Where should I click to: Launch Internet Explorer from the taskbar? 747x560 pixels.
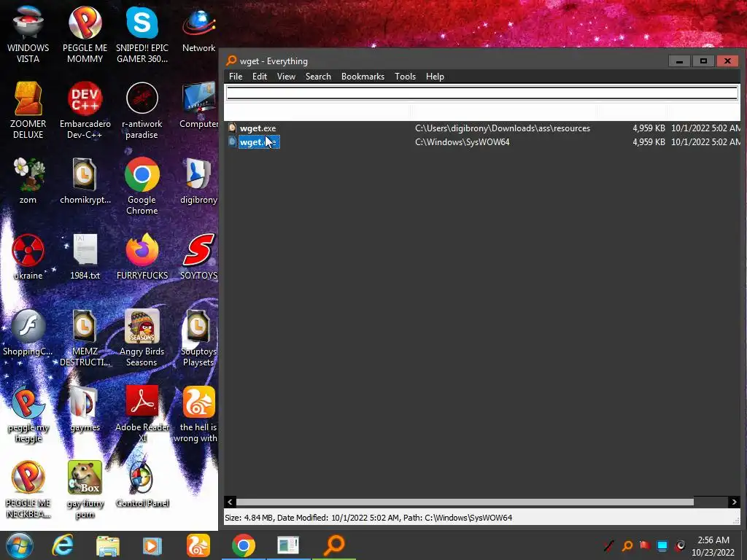tap(63, 545)
